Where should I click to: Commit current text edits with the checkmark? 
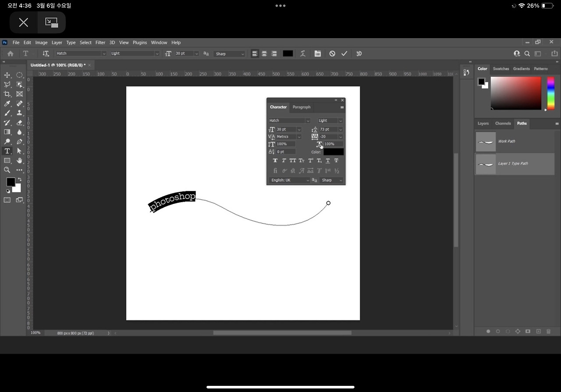click(344, 53)
